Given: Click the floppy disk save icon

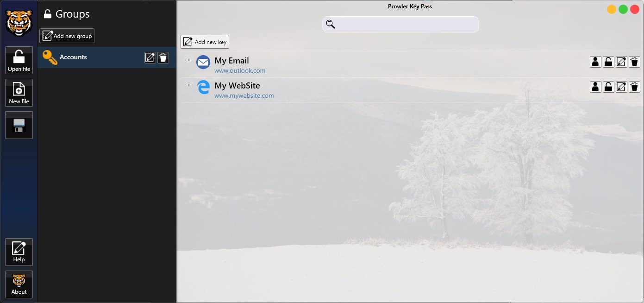Looking at the screenshot, I should tap(19, 125).
